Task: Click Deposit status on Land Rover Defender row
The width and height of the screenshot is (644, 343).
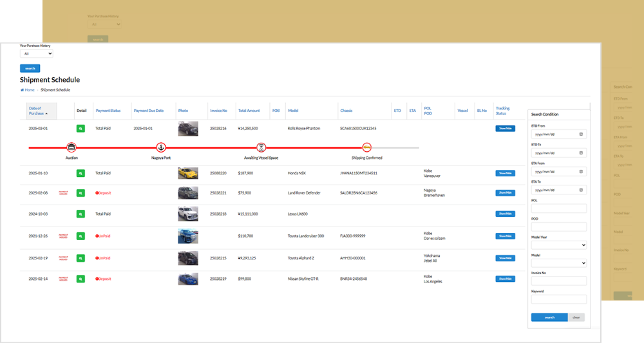Action: point(104,193)
